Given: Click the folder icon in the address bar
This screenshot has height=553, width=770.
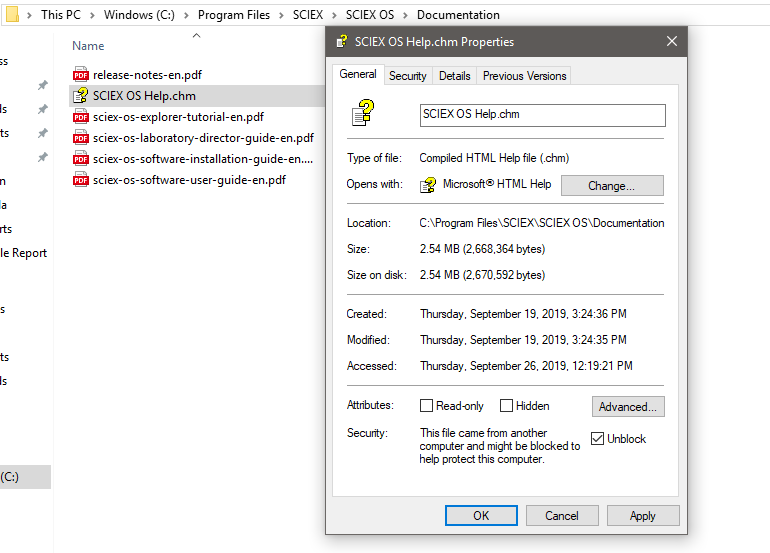Looking at the screenshot, I should 12,15.
